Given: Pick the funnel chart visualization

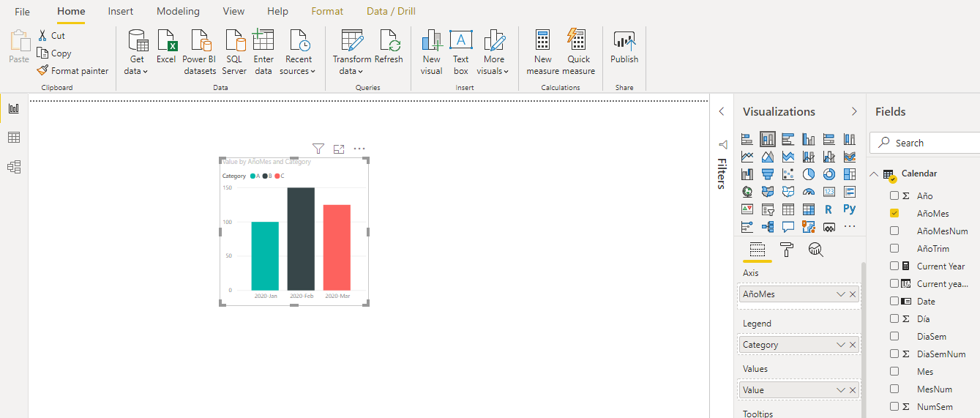Looking at the screenshot, I should point(768,173).
